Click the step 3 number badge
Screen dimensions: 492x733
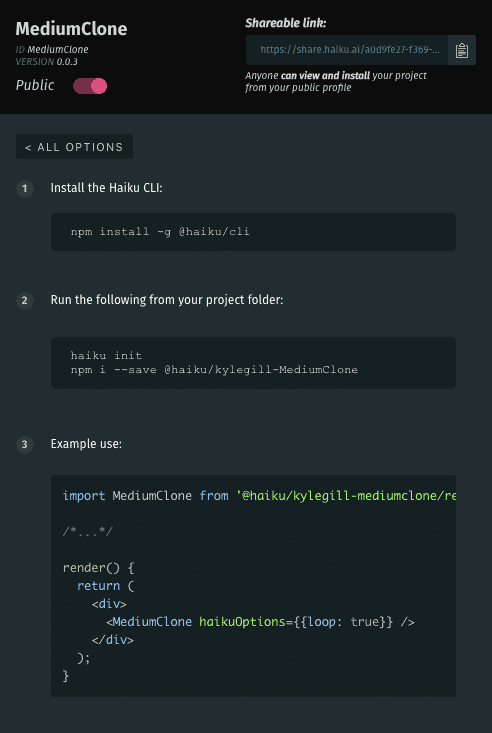tap(25, 444)
